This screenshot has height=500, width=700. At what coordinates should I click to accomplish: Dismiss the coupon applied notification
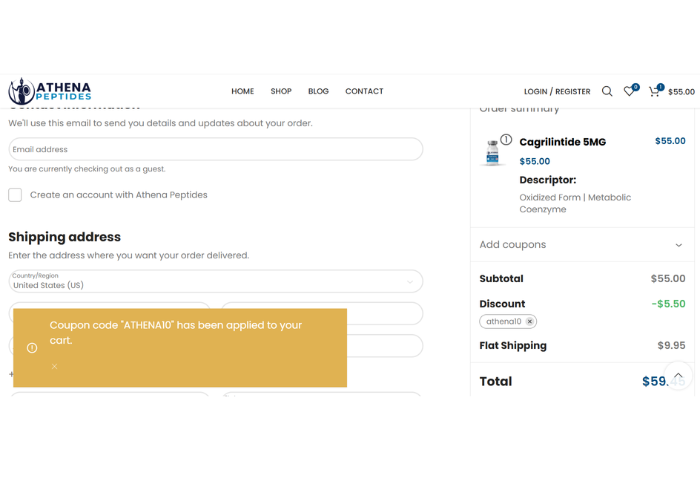coord(54,367)
